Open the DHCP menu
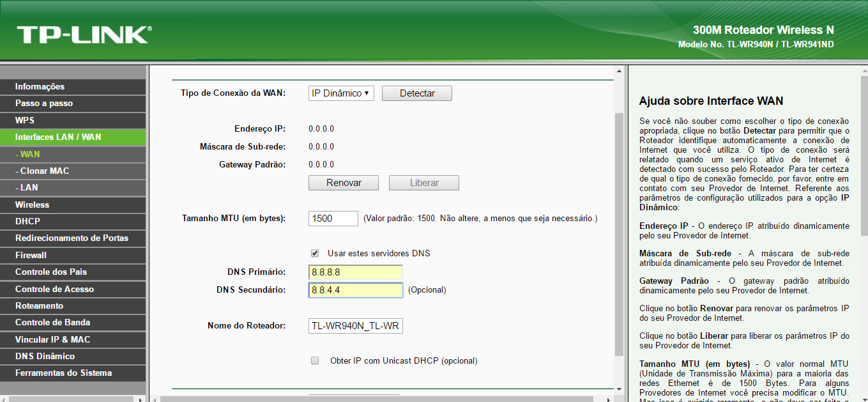Screen dimensions: 868x402 (x=73, y=221)
